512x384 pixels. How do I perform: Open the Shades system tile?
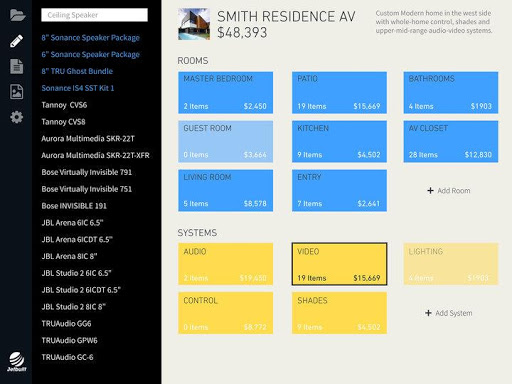[339, 313]
